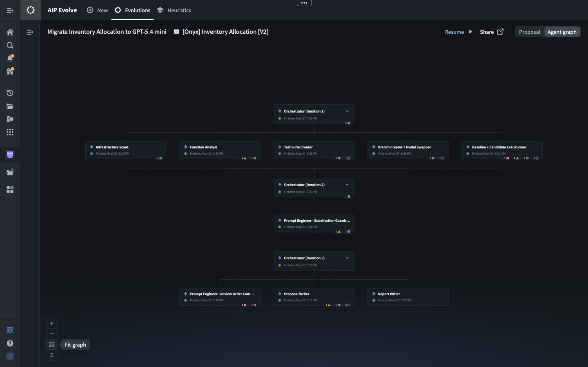Open the Evolutions tab
This screenshot has width=588, height=367.
(132, 10)
